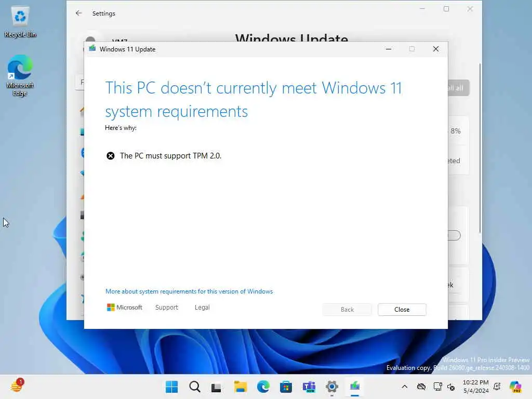Open the notification bell in the system tray
Viewport: 532px width, 399px height.
tap(497, 387)
